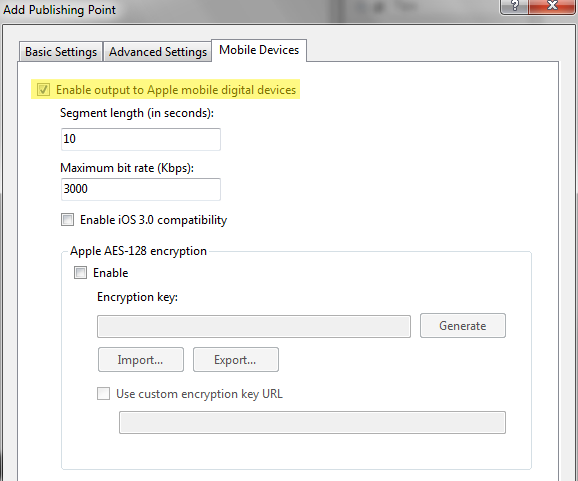Click the Maximum bit rate (Kbps) label

[x=127, y=168]
